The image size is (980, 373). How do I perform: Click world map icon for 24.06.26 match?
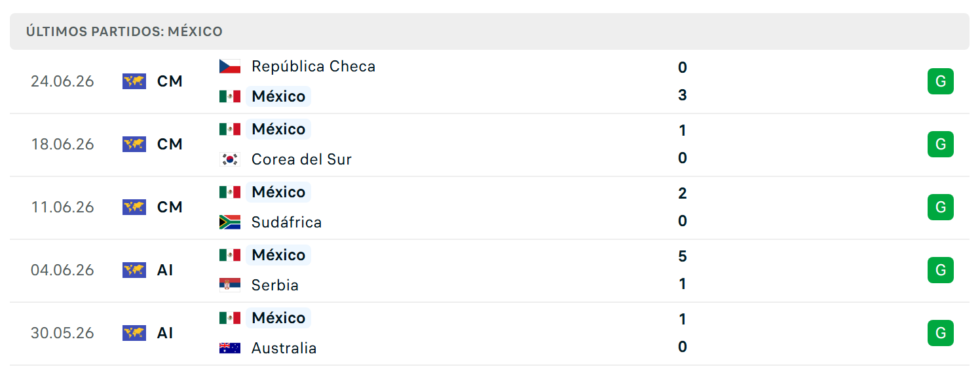click(x=134, y=81)
